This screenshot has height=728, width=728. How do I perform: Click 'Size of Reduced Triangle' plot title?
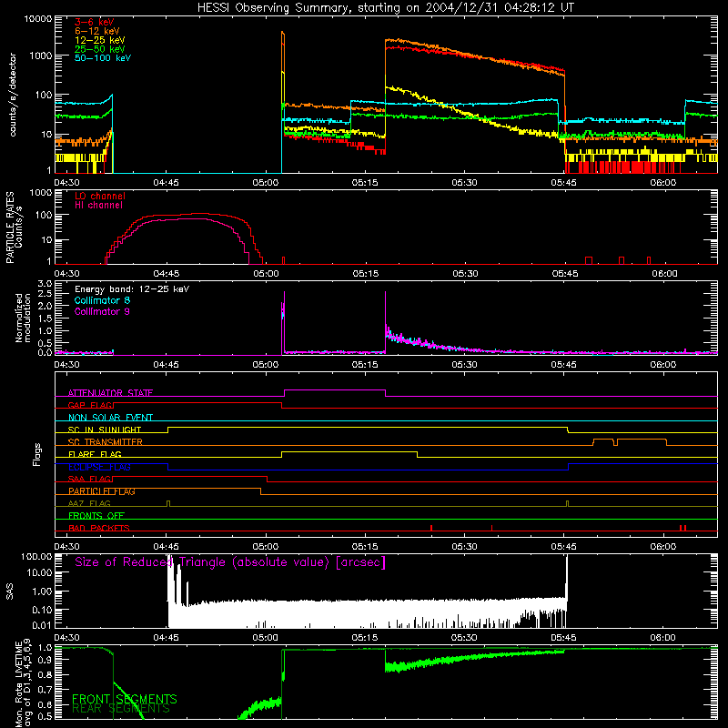tap(230, 562)
